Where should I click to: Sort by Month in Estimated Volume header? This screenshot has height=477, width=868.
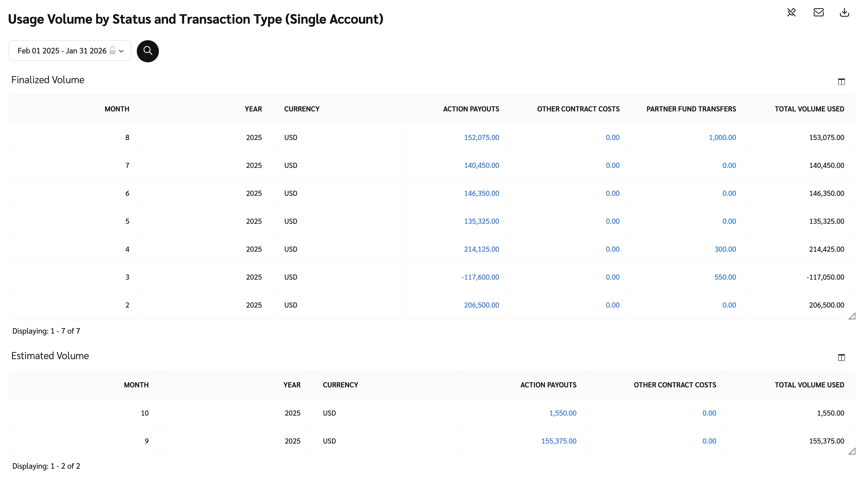[x=136, y=385]
